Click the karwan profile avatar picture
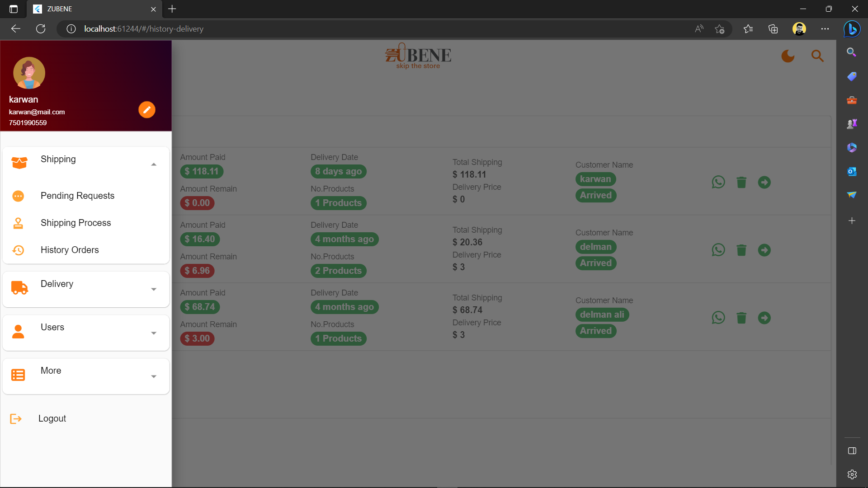The image size is (868, 488). (29, 73)
